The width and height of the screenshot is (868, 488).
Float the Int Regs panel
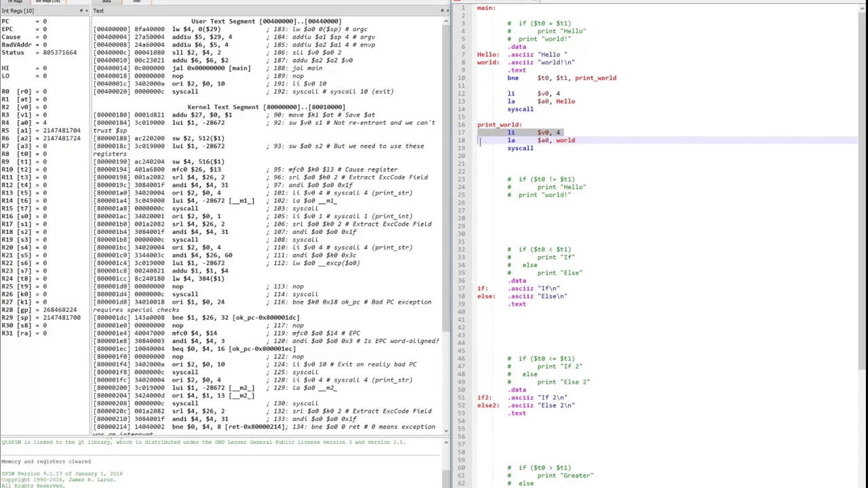pyautogui.click(x=81, y=11)
